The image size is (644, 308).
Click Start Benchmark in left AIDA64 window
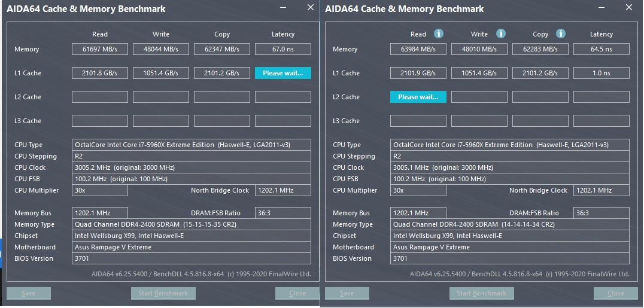[163, 293]
